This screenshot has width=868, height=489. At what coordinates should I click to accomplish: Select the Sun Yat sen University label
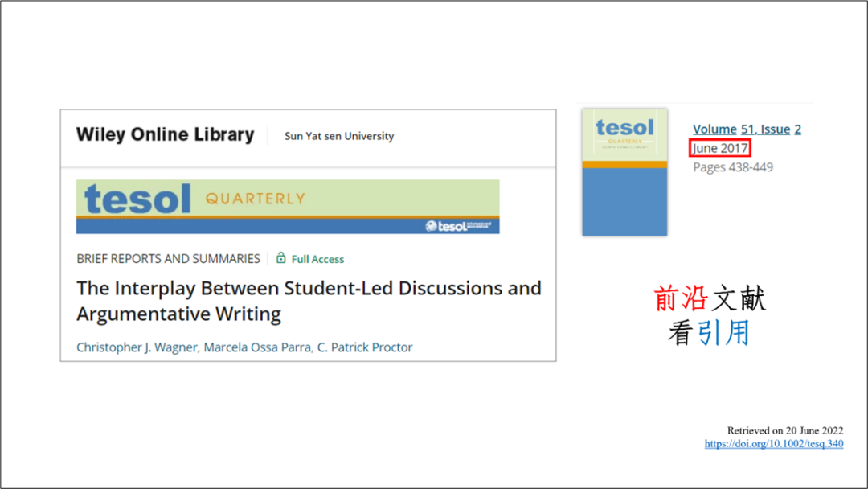click(x=339, y=136)
